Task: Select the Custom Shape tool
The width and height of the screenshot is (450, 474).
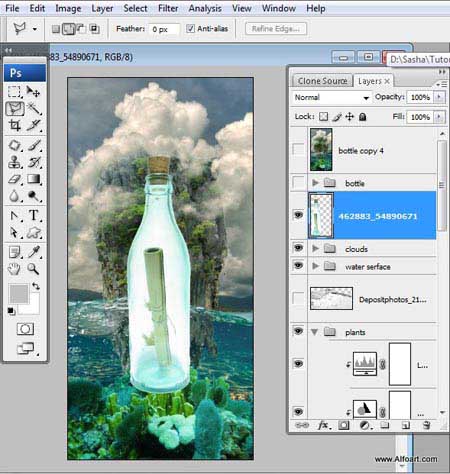Action: click(x=34, y=233)
